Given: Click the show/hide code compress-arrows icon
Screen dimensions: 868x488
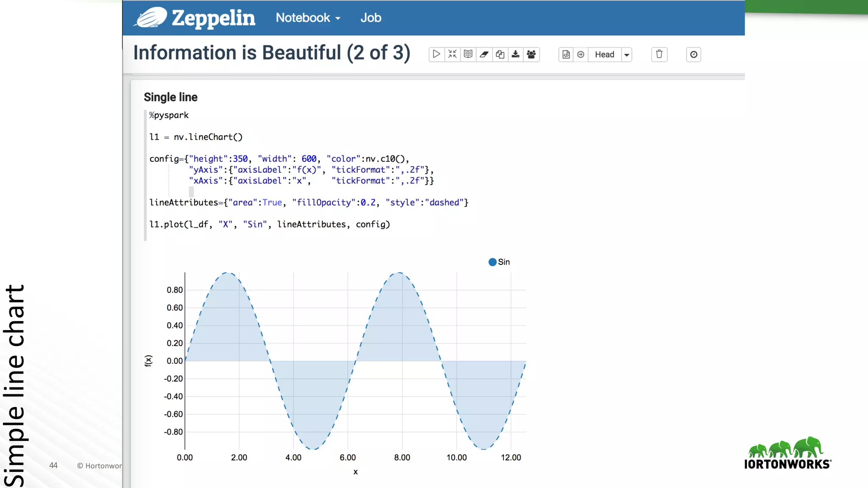Looking at the screenshot, I should 452,54.
